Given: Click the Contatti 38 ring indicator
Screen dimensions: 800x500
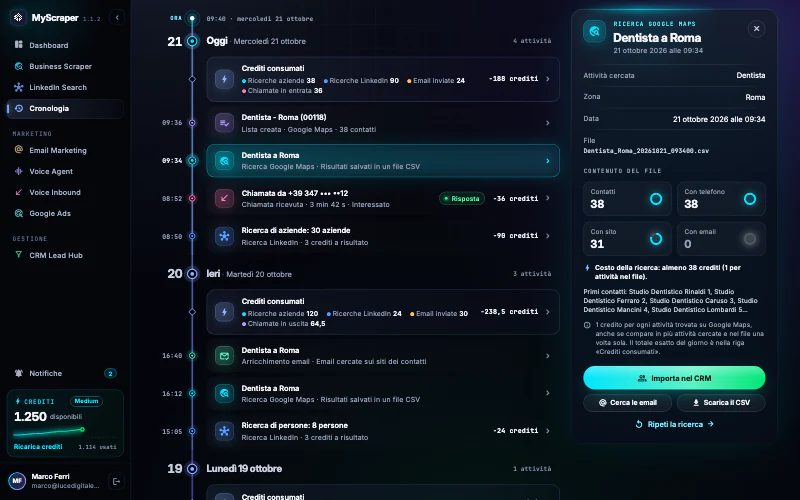Looking at the screenshot, I should point(656,199).
